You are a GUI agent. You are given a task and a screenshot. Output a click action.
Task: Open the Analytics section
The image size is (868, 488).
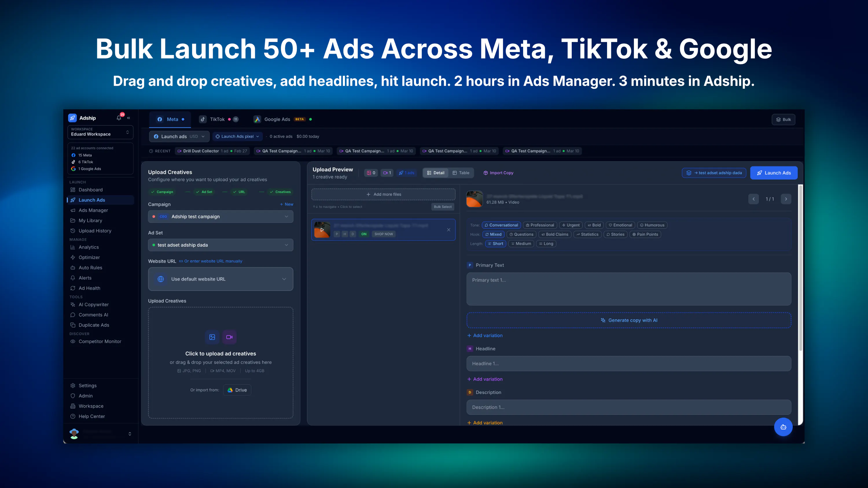[88, 247]
